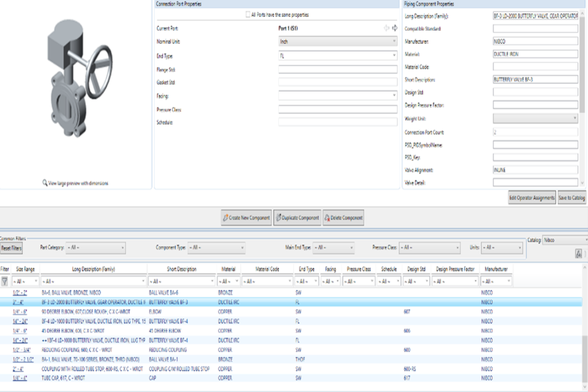
Task: Open size range link for TUBE CAP row
Action: click(20, 378)
